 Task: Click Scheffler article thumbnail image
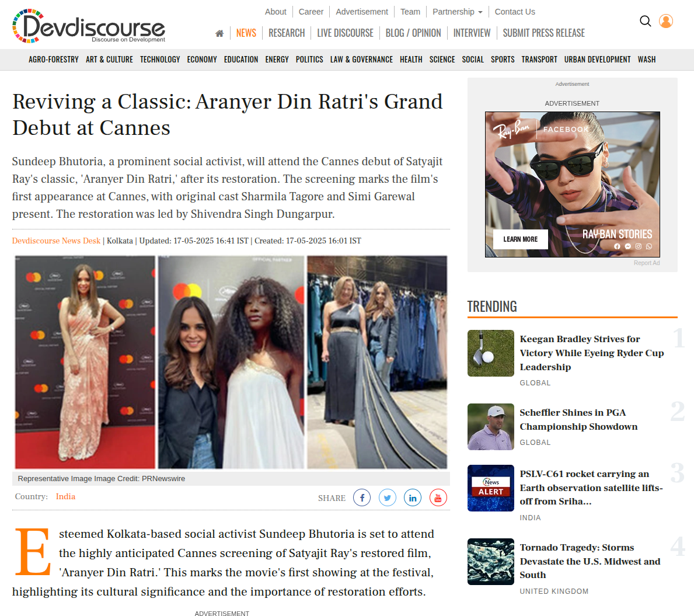tap(491, 427)
